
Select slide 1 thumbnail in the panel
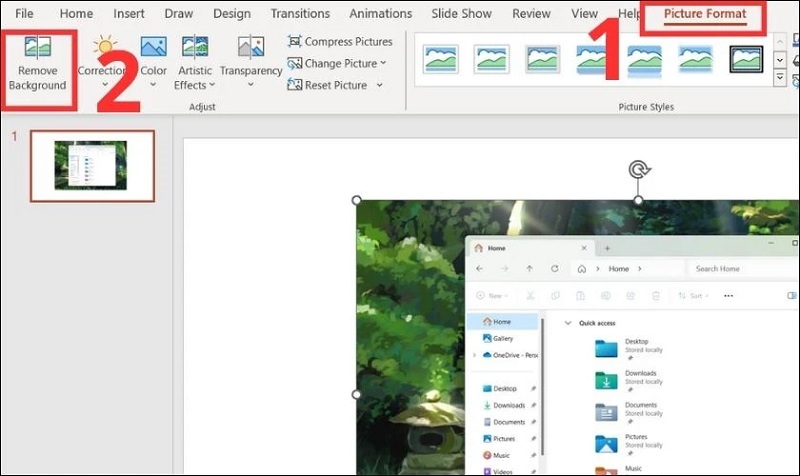tap(91, 166)
